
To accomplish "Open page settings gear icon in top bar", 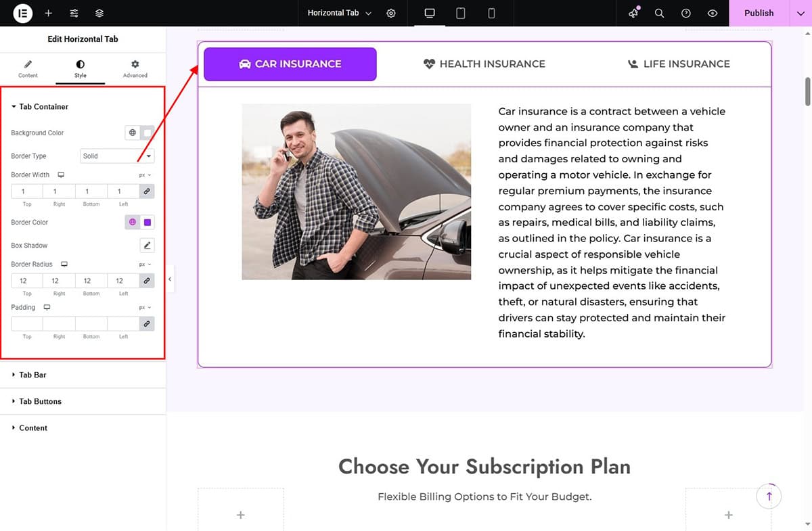I will (x=391, y=13).
